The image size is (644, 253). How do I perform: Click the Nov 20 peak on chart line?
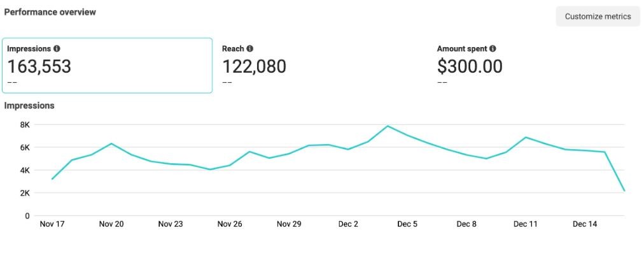tap(111, 143)
